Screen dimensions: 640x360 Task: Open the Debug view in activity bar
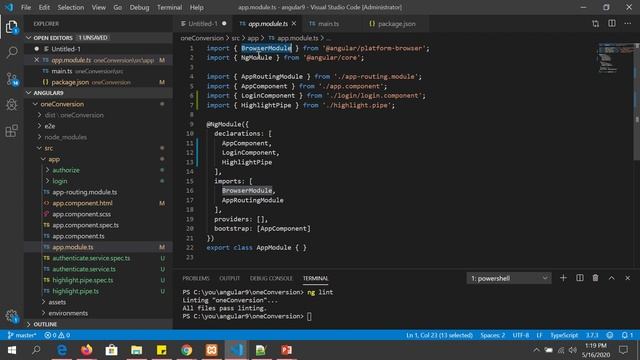(x=11, y=105)
